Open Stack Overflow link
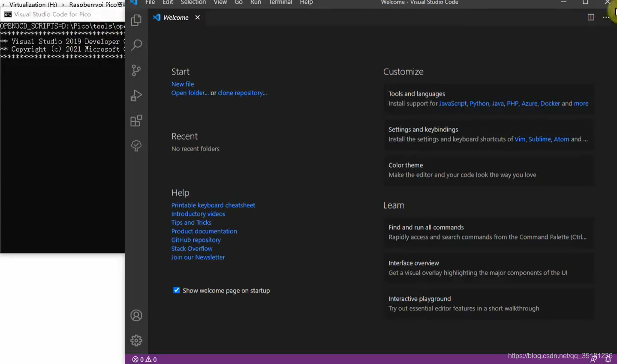This screenshot has height=364, width=617. [192, 248]
